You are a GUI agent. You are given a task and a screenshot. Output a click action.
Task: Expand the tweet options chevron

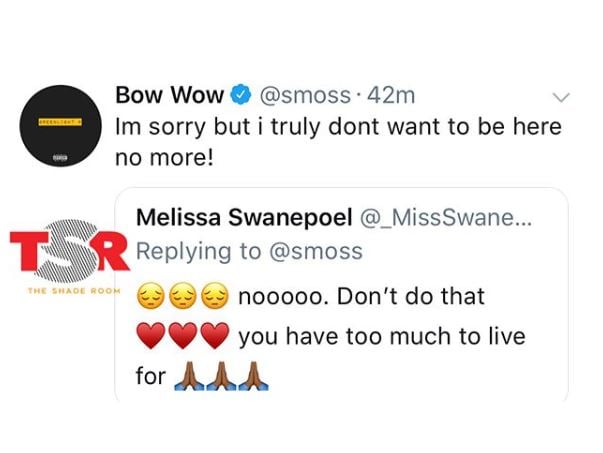point(561,98)
